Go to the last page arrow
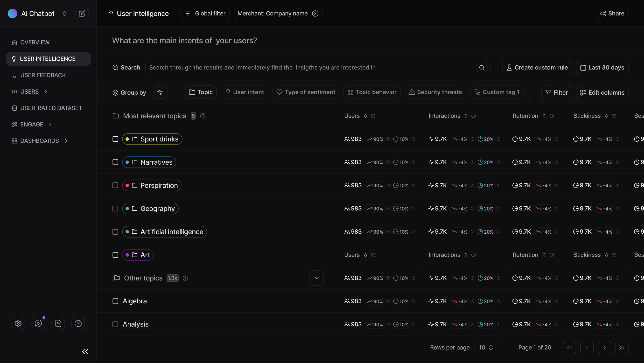The image size is (644, 363). [622, 348]
